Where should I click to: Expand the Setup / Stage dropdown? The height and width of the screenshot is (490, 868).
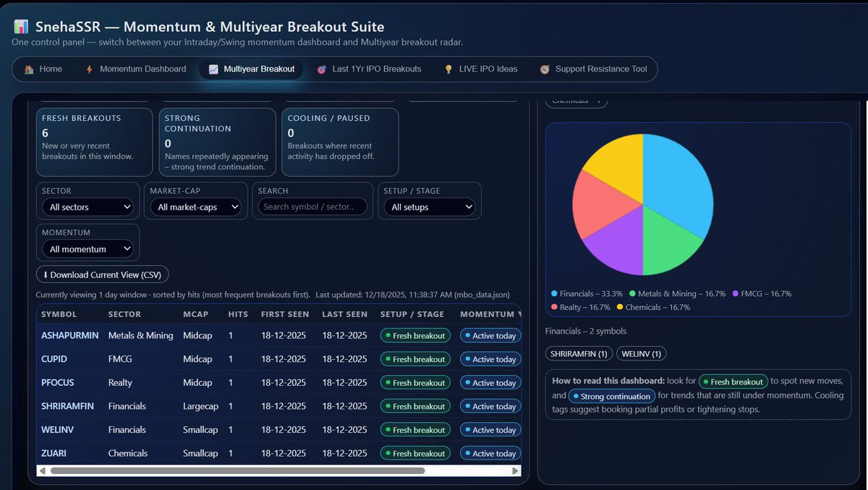pyautogui.click(x=429, y=207)
